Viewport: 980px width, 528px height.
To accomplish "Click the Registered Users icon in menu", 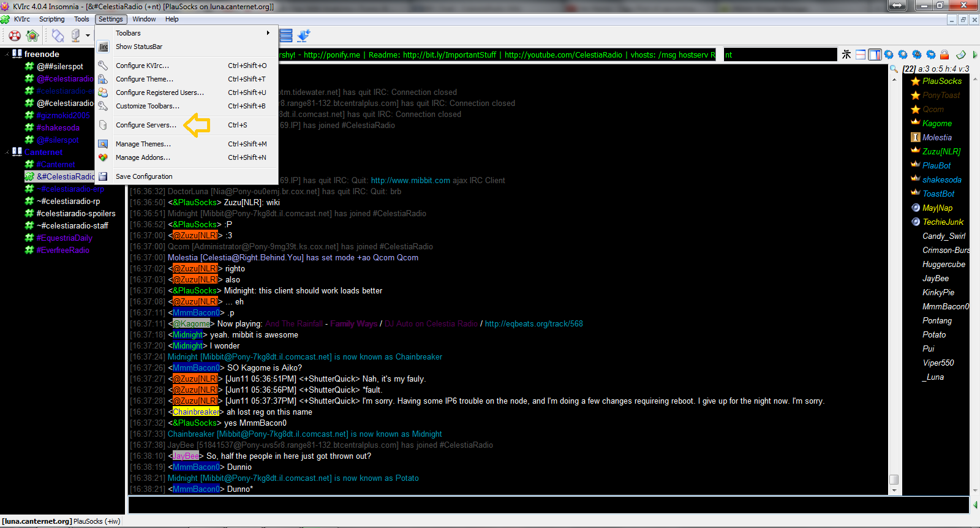I will 104,92.
